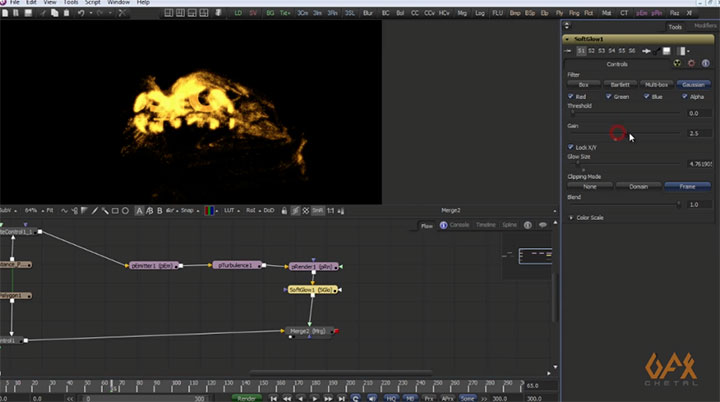The image size is (720, 402).
Task: Toggle the Green channel checkbox
Action: point(608,96)
